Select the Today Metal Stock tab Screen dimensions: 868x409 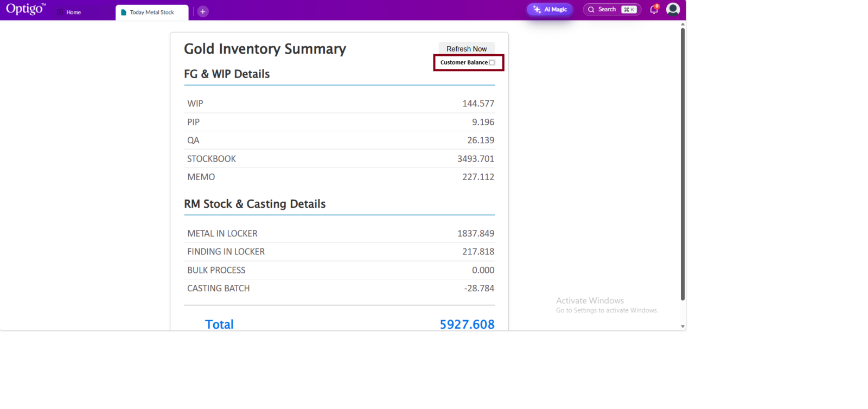(151, 12)
